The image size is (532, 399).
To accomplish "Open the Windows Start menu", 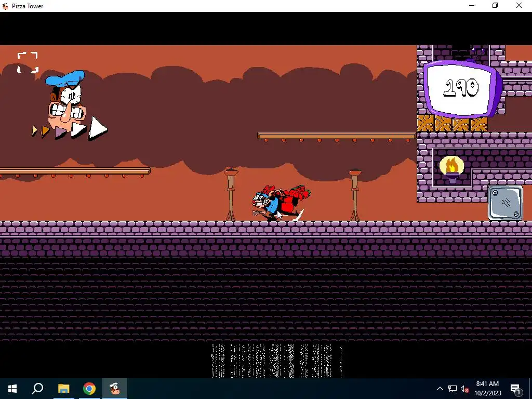I will 12,389.
